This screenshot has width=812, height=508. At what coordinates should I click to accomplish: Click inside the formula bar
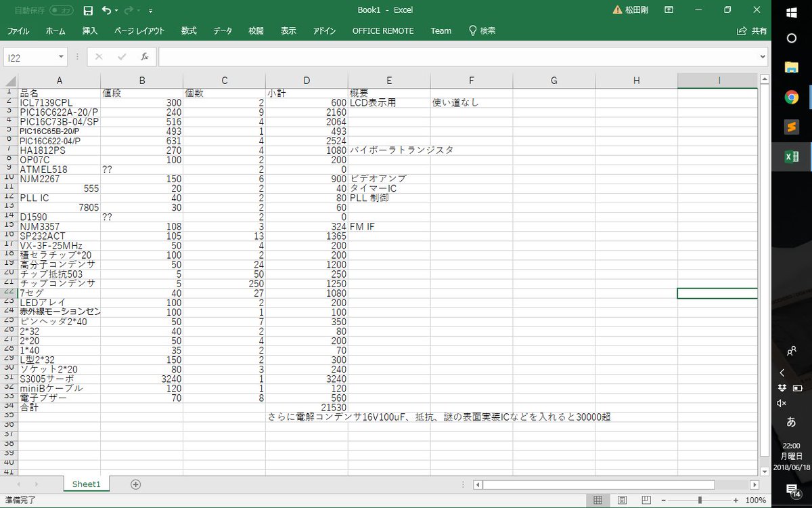459,58
